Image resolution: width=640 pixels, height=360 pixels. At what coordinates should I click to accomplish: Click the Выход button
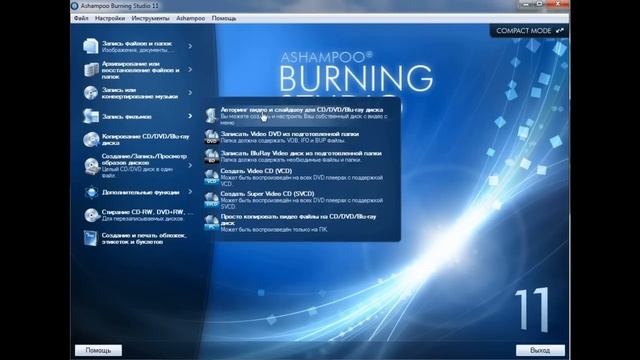click(x=540, y=350)
